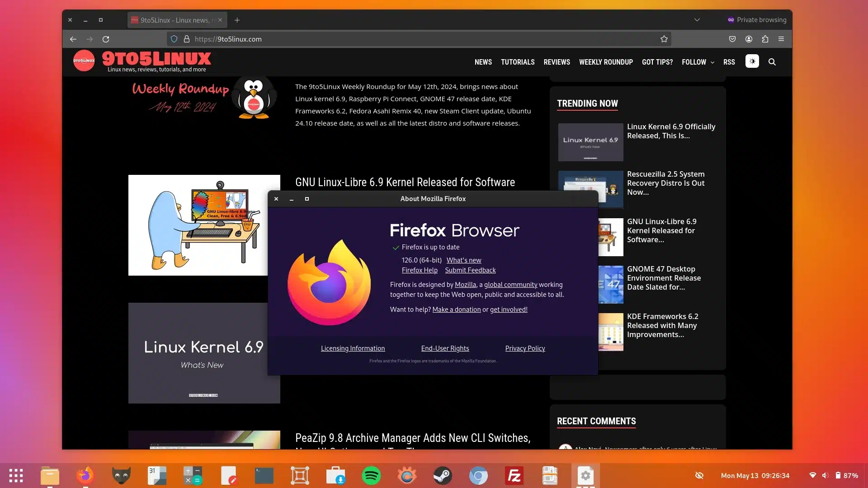Open the TUTORIALS menu item
This screenshot has height=488, width=868.
point(518,62)
